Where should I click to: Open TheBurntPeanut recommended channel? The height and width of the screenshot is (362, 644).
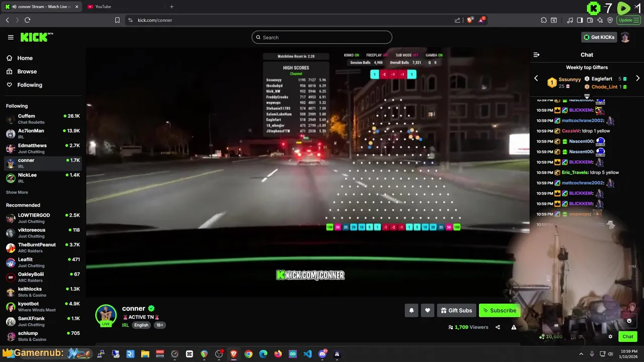click(43, 248)
